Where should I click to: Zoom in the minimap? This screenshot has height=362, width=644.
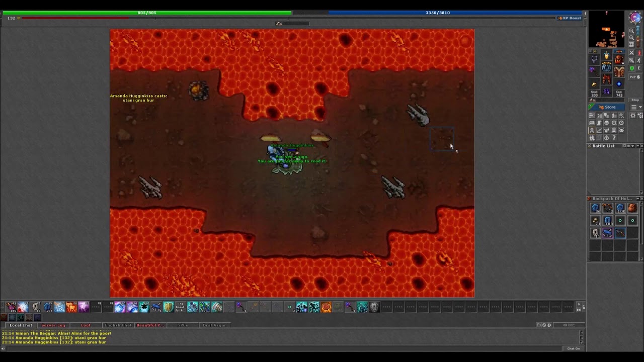pyautogui.click(x=631, y=38)
